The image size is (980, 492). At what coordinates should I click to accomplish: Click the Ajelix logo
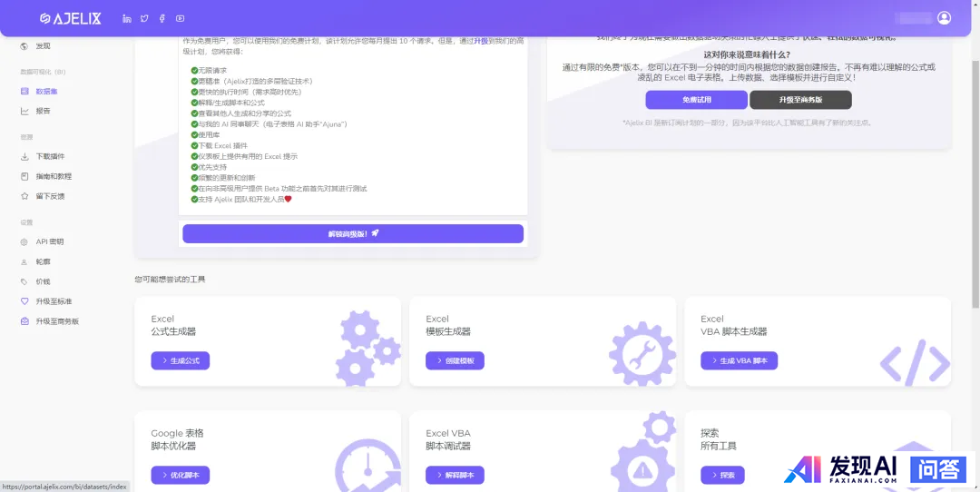coord(71,18)
